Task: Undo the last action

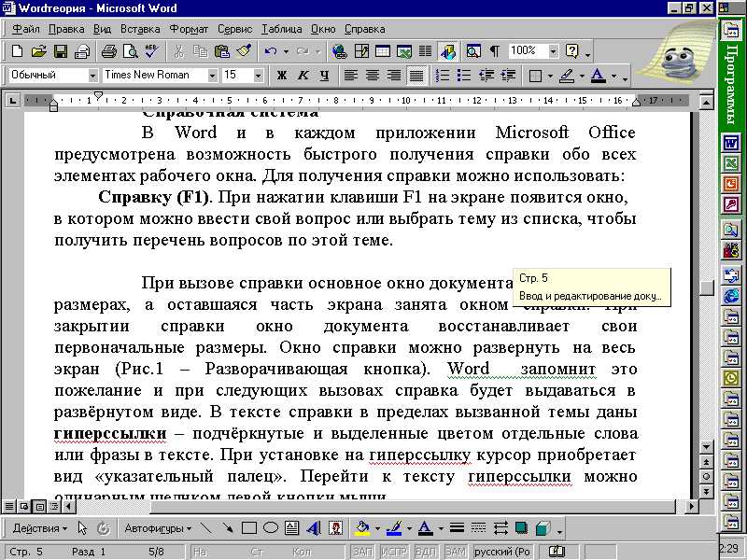Action: point(271,51)
